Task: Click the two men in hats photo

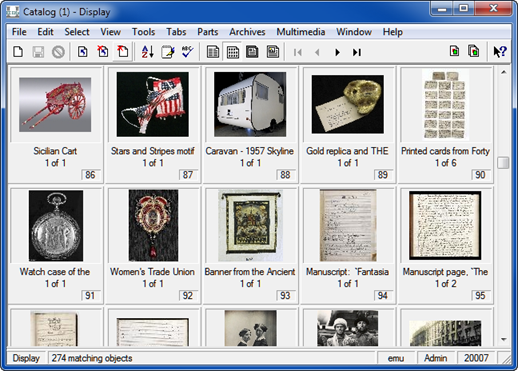Action: [x=348, y=328]
